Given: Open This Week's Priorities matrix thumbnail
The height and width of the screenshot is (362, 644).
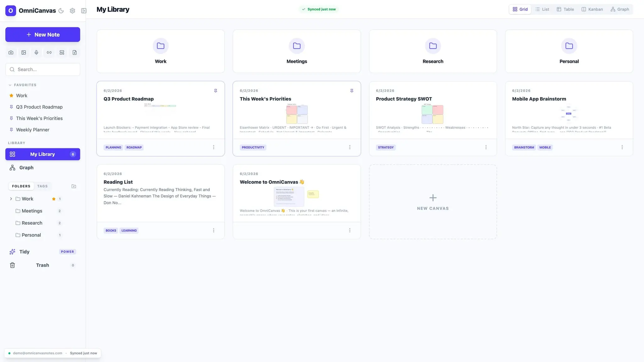Looking at the screenshot, I should (x=297, y=114).
